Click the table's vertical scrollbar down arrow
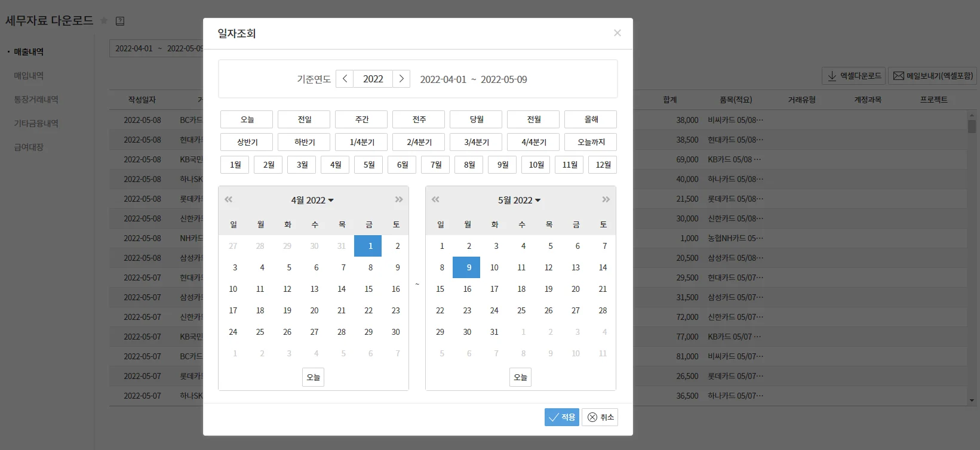 pyautogui.click(x=972, y=400)
